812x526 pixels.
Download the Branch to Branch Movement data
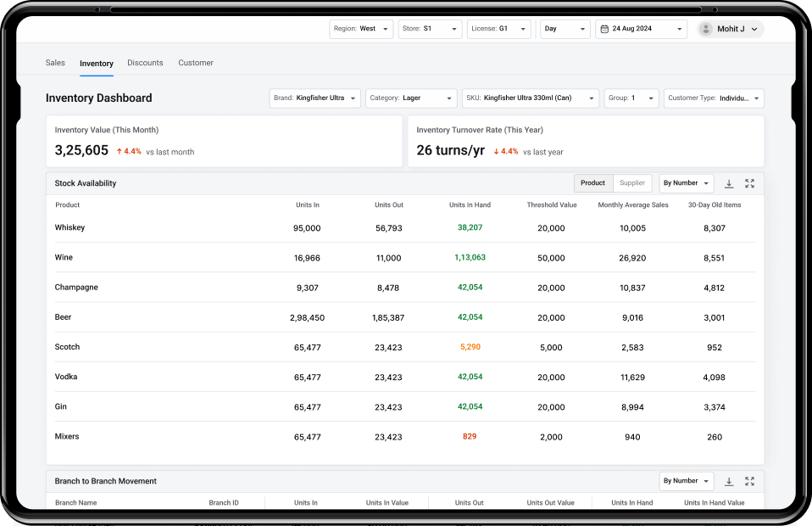point(729,481)
